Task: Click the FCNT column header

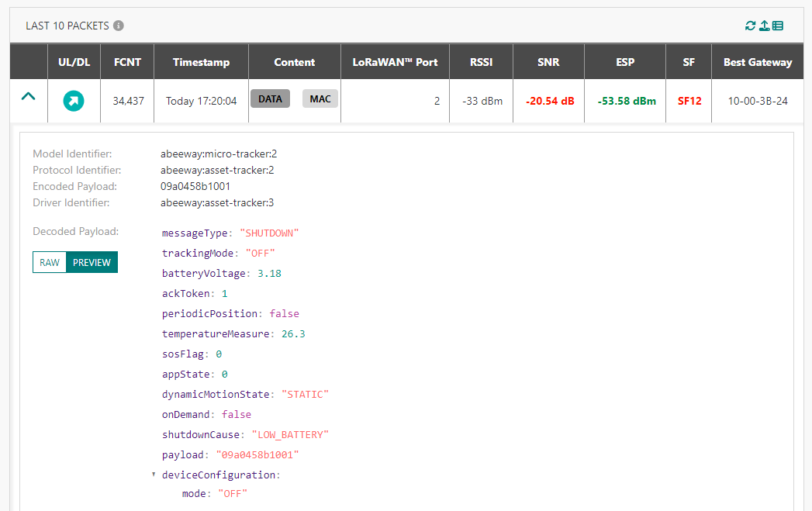Action: coord(127,62)
